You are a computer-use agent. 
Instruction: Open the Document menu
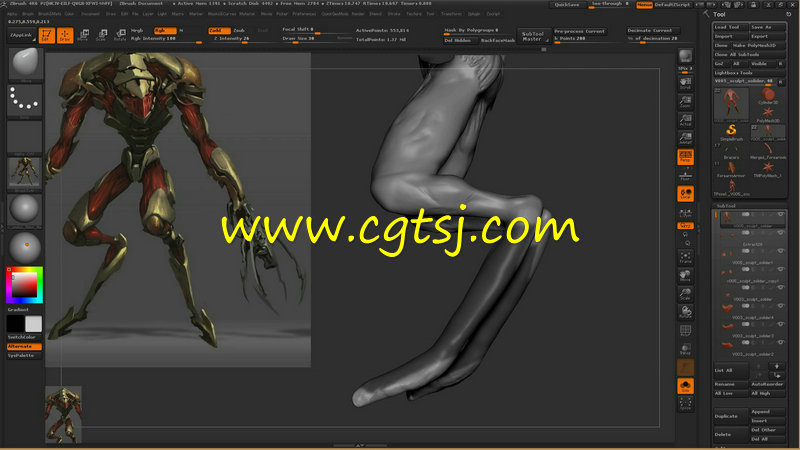pyautogui.click(x=90, y=14)
